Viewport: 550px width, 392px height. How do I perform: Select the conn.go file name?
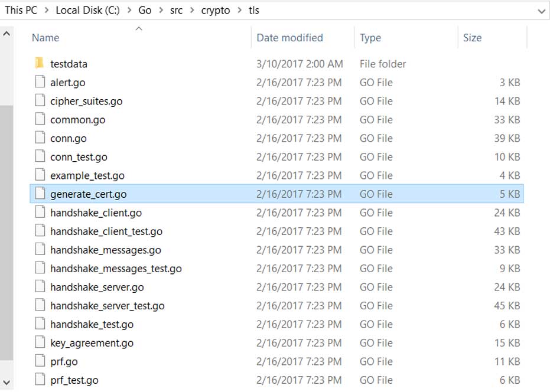(x=69, y=139)
